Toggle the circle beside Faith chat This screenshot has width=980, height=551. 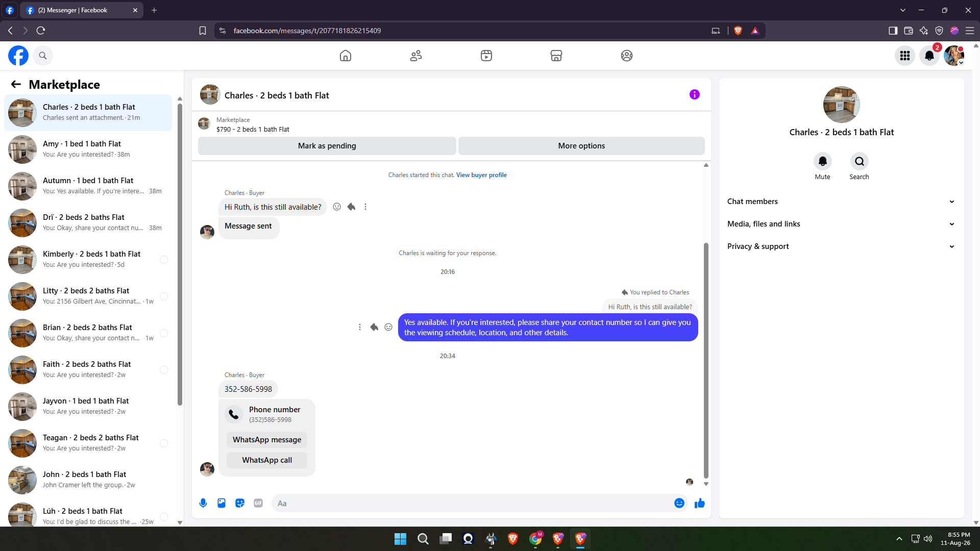point(164,370)
